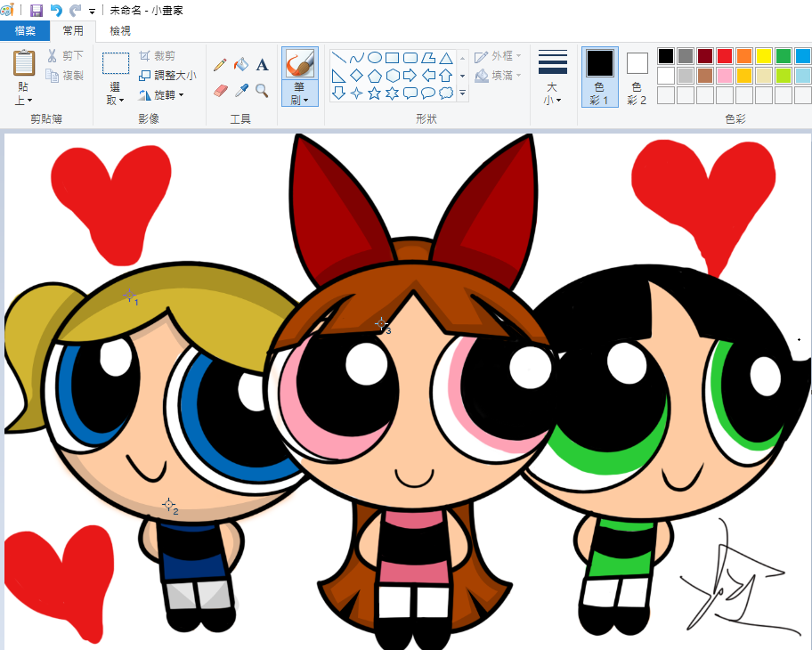
Task: Switch to the 常用 home tab
Action: click(73, 31)
